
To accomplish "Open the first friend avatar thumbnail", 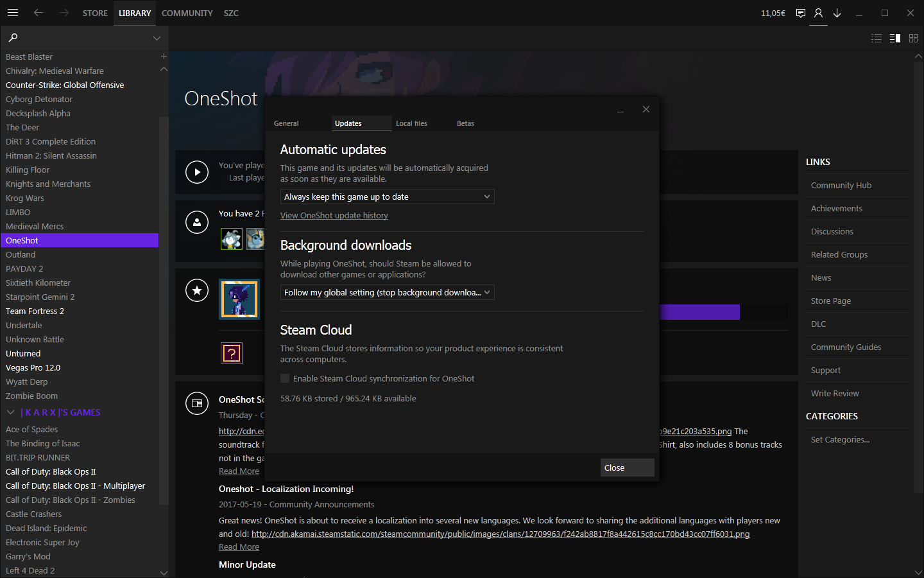I will (232, 239).
